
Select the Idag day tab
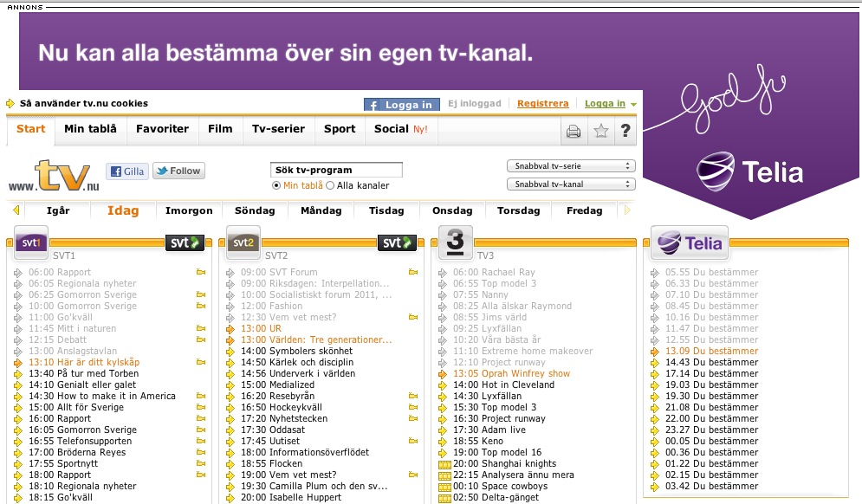pos(123,210)
